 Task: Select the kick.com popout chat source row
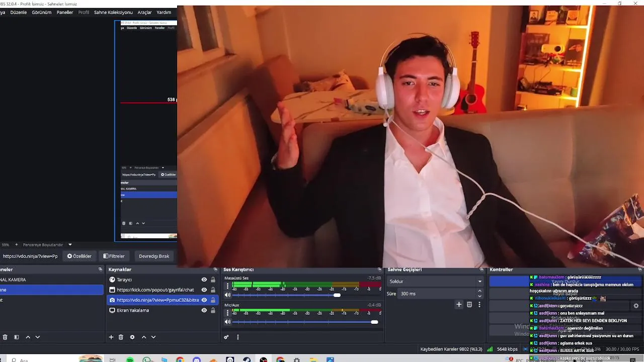click(x=162, y=290)
